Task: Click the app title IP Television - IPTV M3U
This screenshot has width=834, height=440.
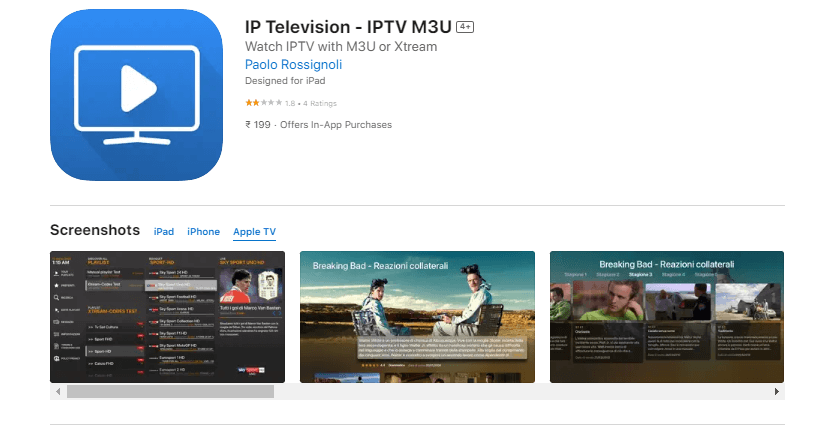Action: 348,27
